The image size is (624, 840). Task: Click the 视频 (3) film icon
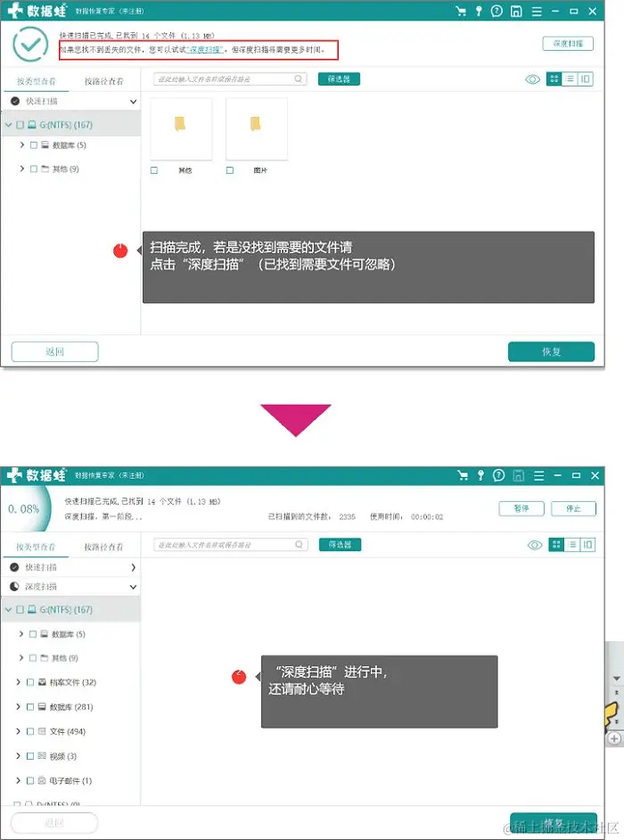(x=42, y=756)
